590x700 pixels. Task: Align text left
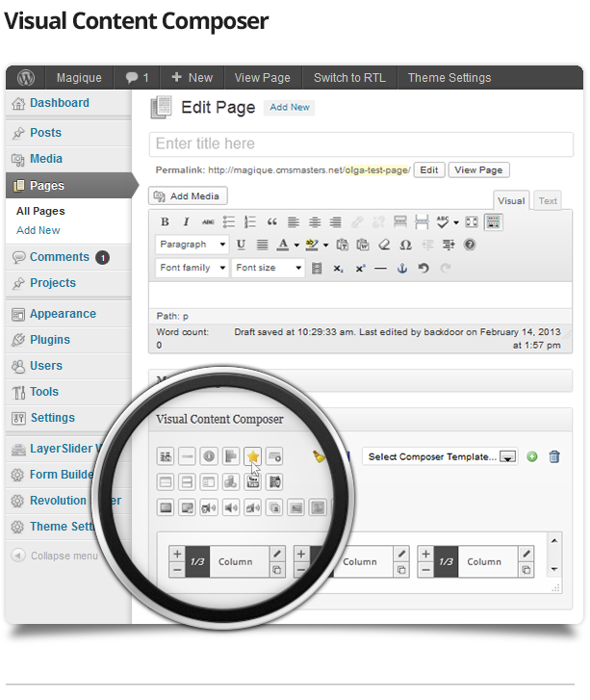pos(294,221)
